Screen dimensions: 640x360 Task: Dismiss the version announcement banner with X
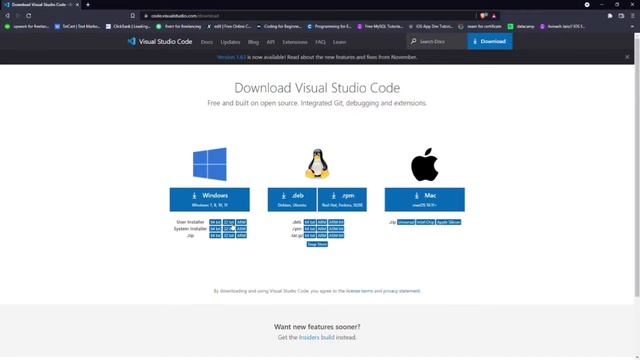coord(627,57)
